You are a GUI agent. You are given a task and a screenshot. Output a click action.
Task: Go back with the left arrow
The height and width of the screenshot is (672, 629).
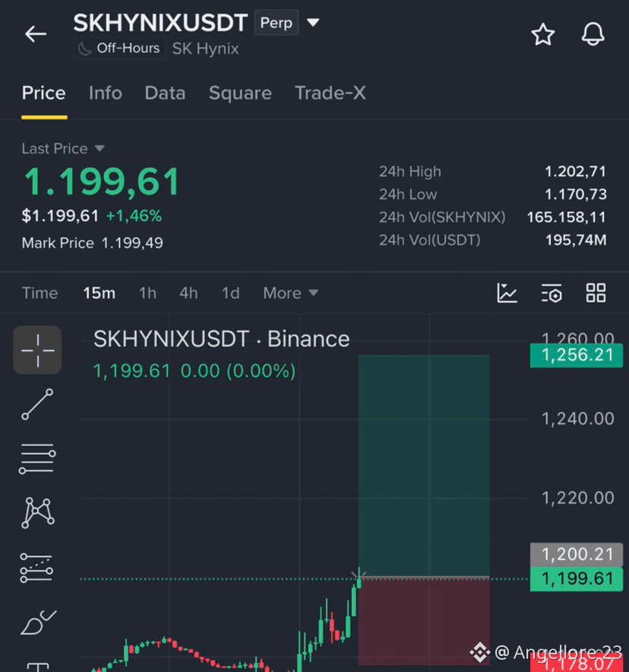tap(36, 34)
